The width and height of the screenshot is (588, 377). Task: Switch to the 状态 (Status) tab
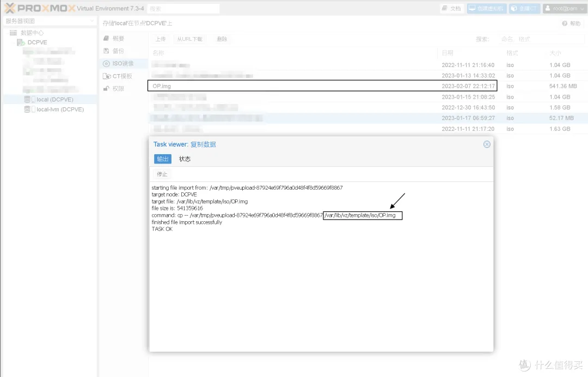tap(185, 159)
